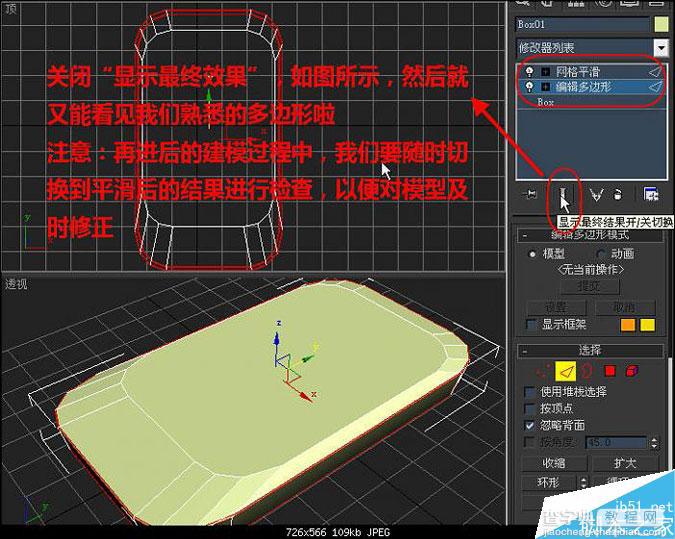Select the 网格平滑 row in stack
This screenshot has height=539, width=675.
click(593, 72)
